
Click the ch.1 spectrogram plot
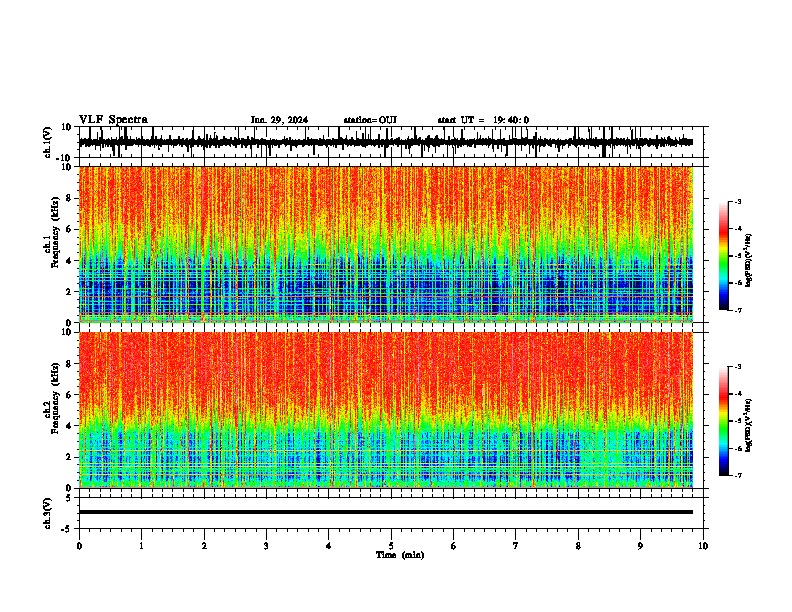pos(386,244)
